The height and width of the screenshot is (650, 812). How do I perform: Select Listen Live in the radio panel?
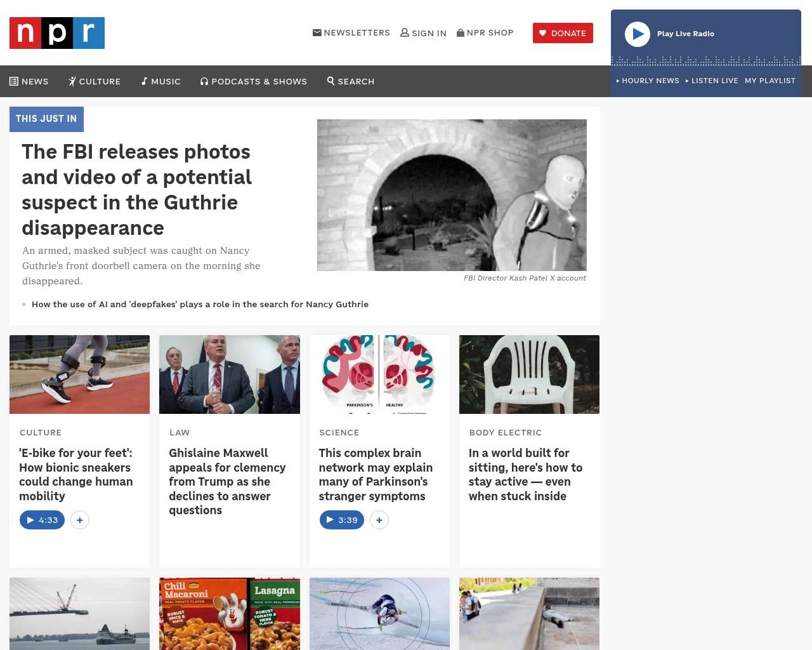[712, 81]
